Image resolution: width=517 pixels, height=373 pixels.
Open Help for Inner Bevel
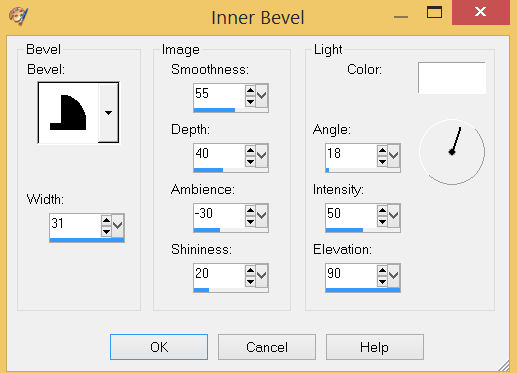click(x=375, y=347)
